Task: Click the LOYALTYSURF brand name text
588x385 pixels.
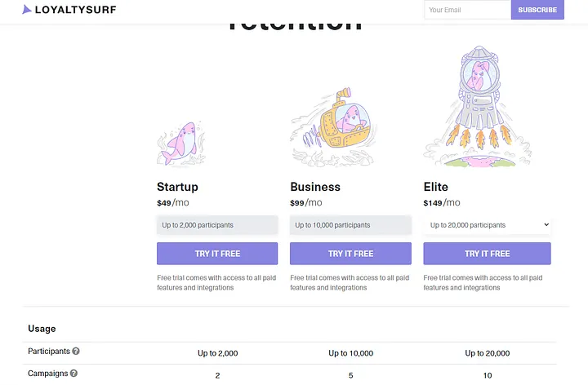Action: [x=76, y=10]
